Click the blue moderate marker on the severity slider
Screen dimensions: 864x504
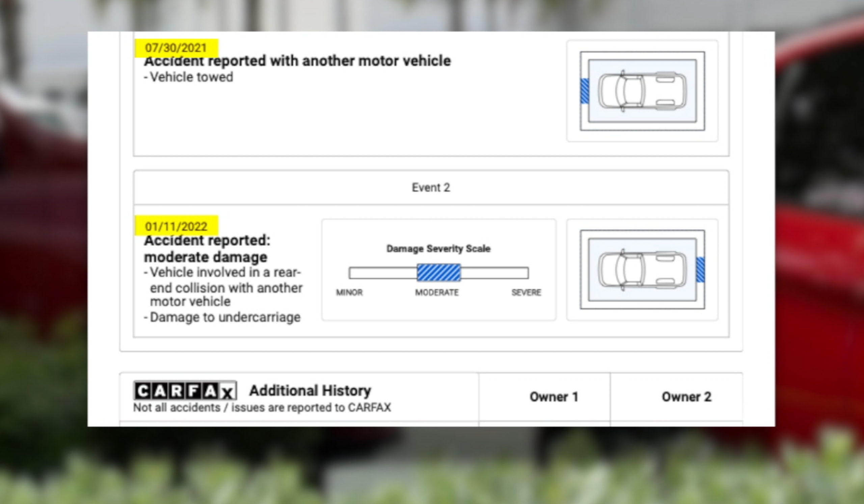pyautogui.click(x=438, y=272)
